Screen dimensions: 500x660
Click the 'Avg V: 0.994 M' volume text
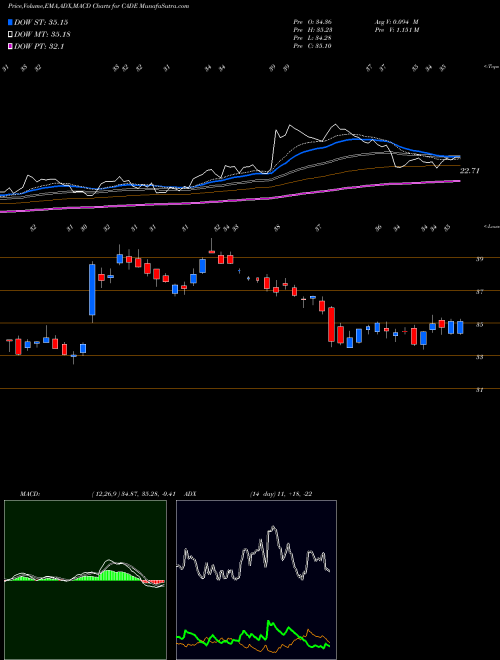[x=396, y=22]
